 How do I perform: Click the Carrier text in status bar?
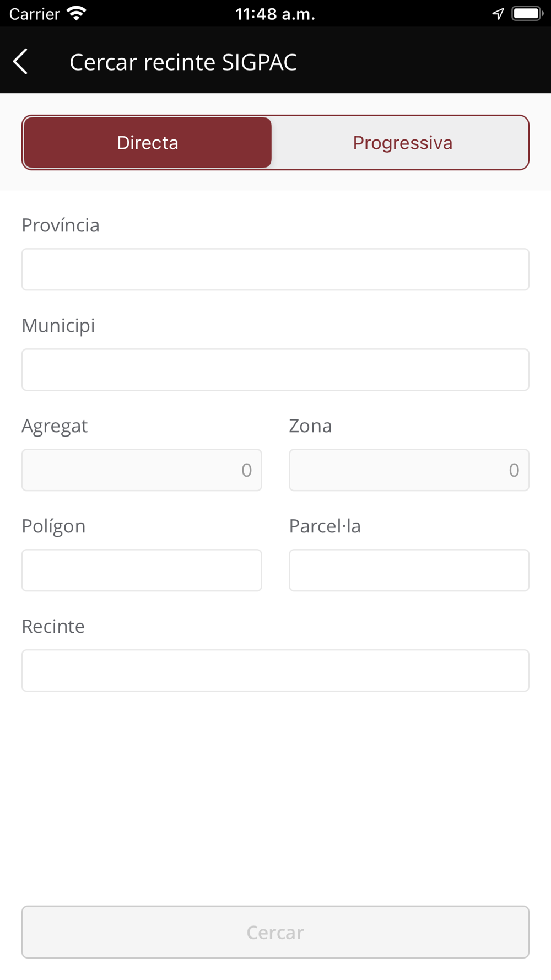pyautogui.click(x=34, y=14)
